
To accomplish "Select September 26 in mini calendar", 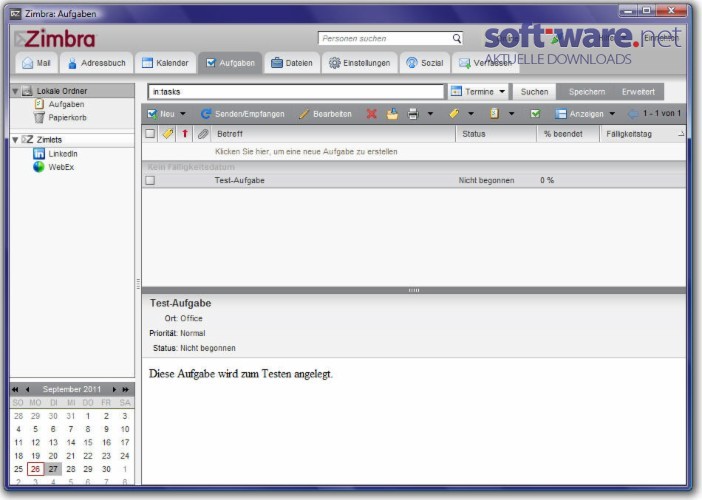I will tap(35, 469).
